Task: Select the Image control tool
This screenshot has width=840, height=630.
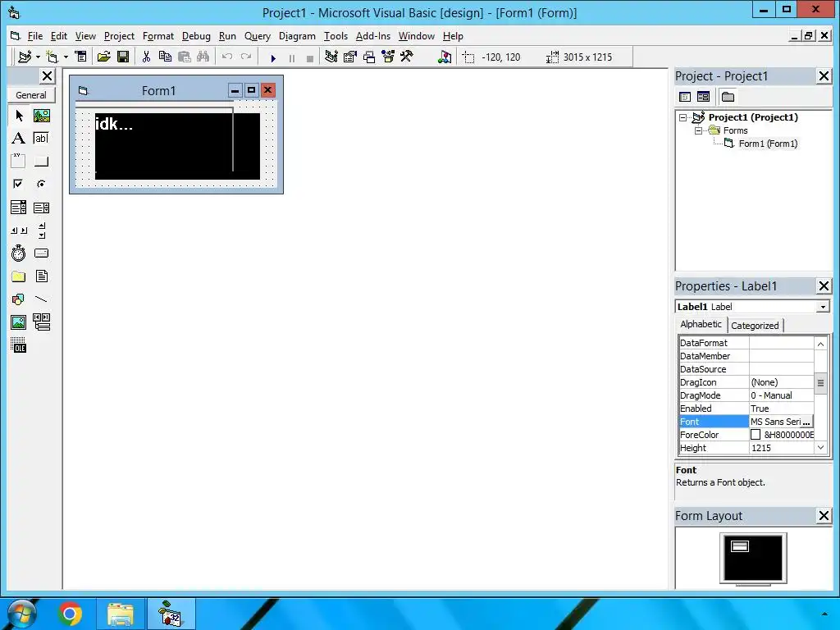Action: pyautogui.click(x=19, y=322)
